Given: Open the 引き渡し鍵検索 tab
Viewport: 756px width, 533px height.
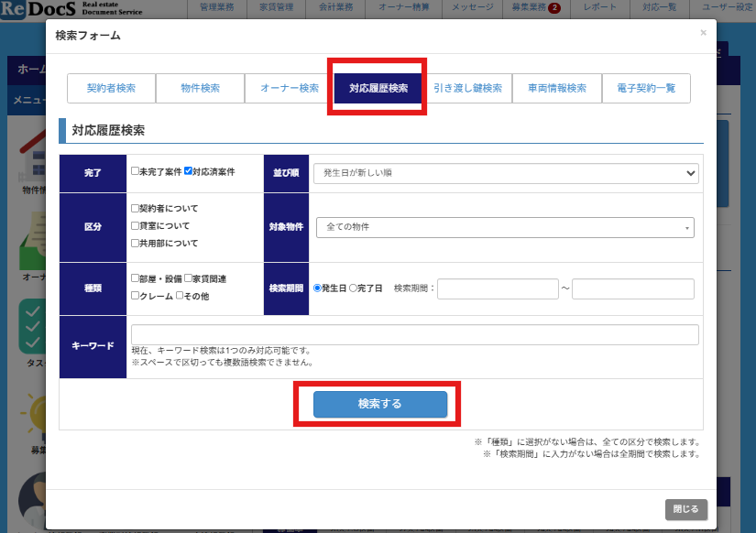Looking at the screenshot, I should (x=467, y=88).
